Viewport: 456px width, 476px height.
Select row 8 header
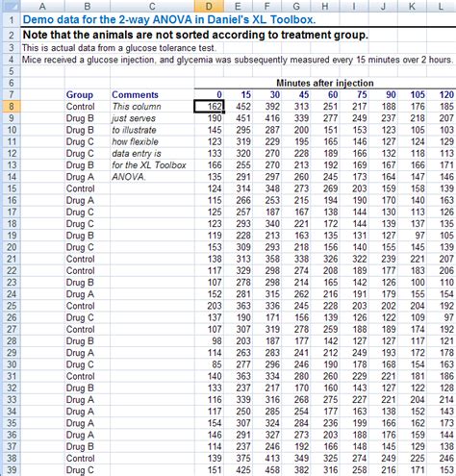click(x=11, y=107)
